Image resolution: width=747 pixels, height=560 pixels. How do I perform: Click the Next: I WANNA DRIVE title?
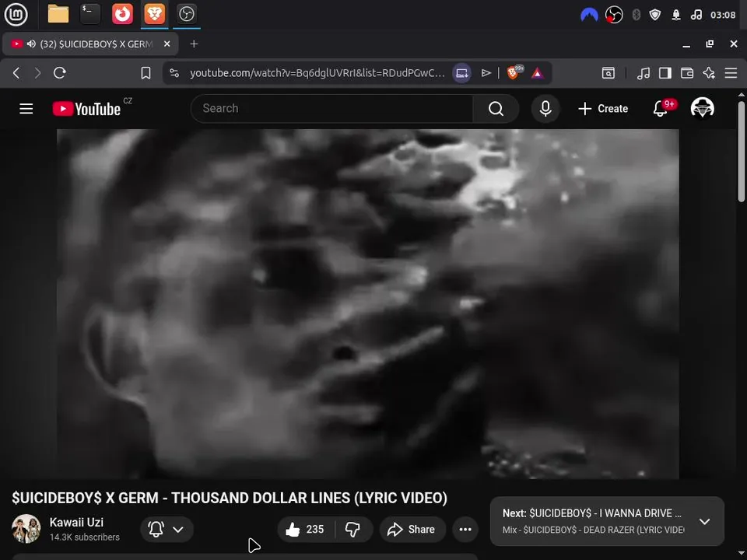[x=591, y=513]
